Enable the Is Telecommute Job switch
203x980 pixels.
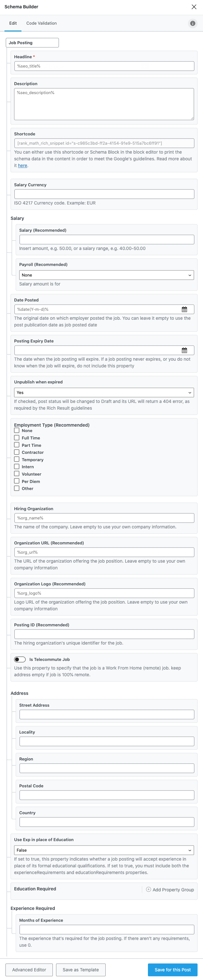click(x=20, y=659)
